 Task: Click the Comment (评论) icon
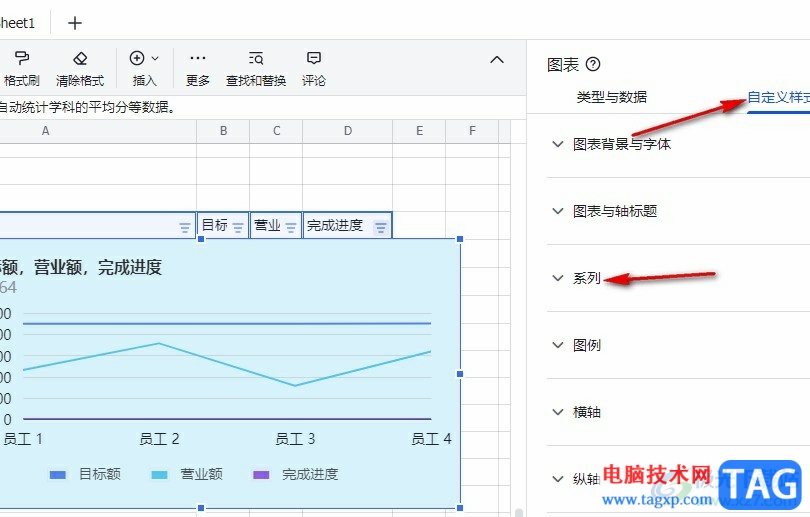pos(314,58)
